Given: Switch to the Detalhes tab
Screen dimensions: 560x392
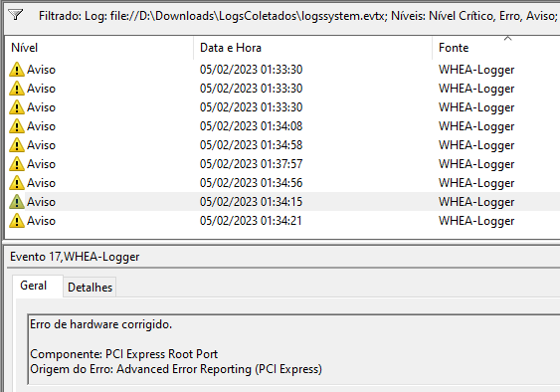Looking at the screenshot, I should click(90, 288).
